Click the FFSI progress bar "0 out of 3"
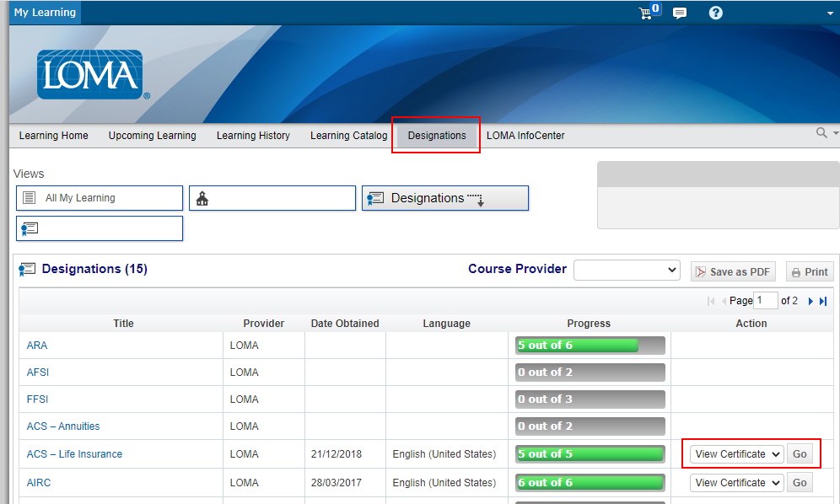 point(590,399)
